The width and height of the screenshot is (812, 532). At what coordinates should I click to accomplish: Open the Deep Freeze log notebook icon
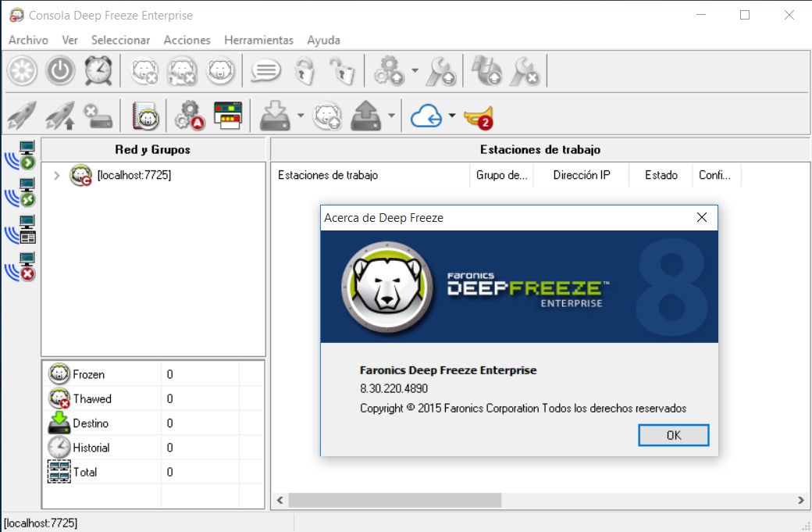143,116
